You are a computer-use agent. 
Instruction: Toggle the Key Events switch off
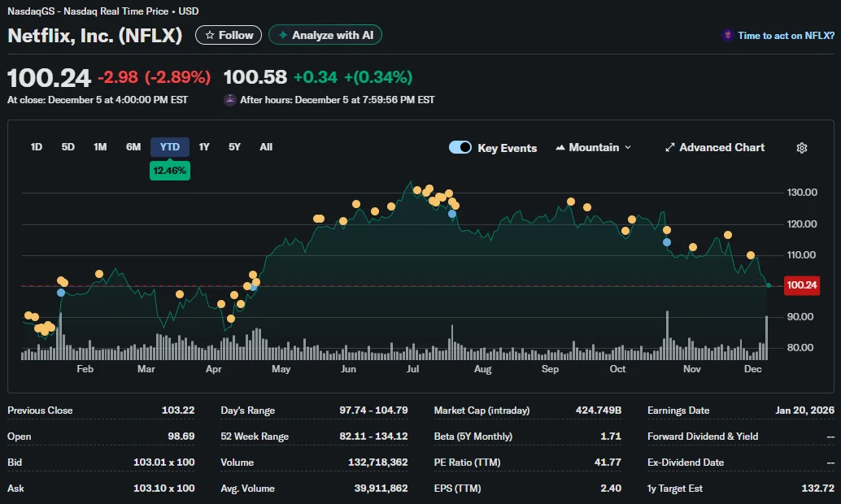pyautogui.click(x=460, y=147)
